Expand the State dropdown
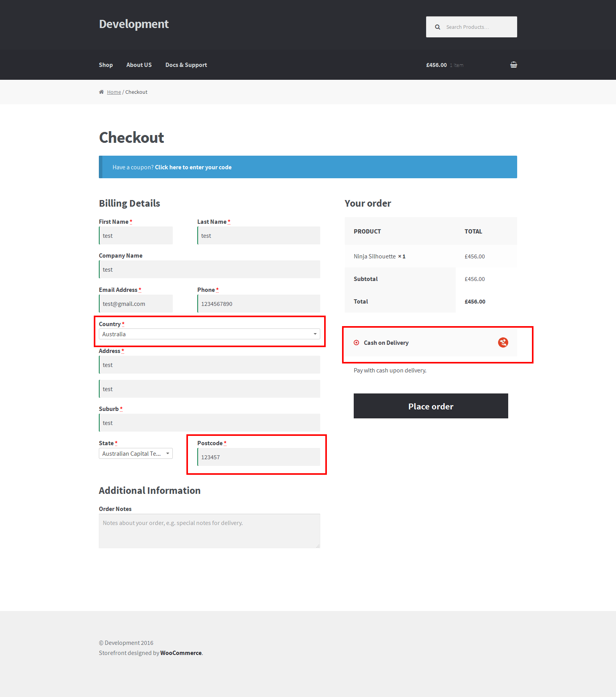Image resolution: width=616 pixels, height=697 pixels. 135,454
